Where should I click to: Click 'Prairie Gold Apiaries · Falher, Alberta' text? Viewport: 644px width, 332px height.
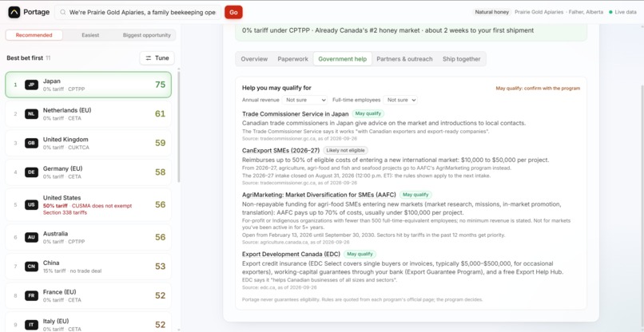click(x=559, y=12)
